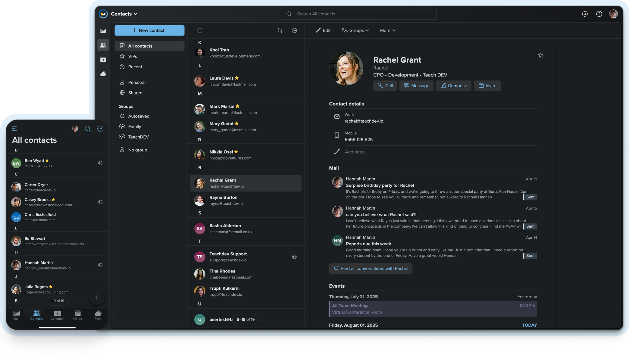Open the Mail app from the left sidebar

pos(103,30)
